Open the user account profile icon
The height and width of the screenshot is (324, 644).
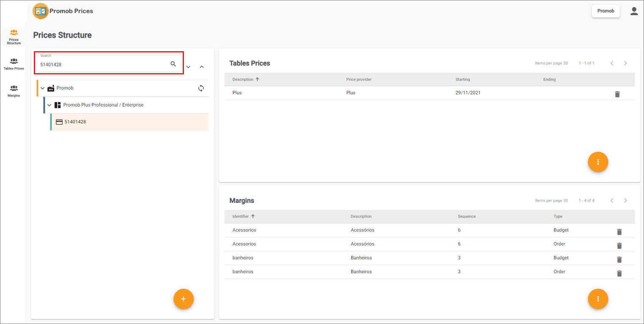(x=634, y=11)
